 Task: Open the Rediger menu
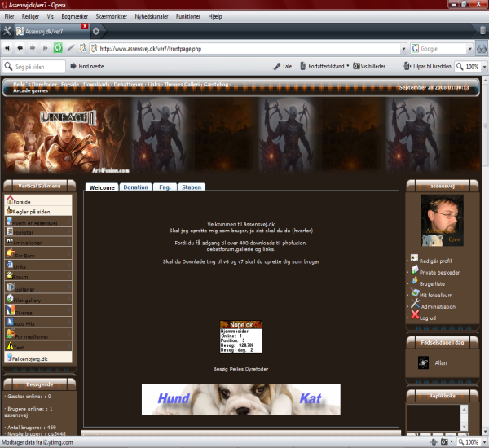(30, 16)
